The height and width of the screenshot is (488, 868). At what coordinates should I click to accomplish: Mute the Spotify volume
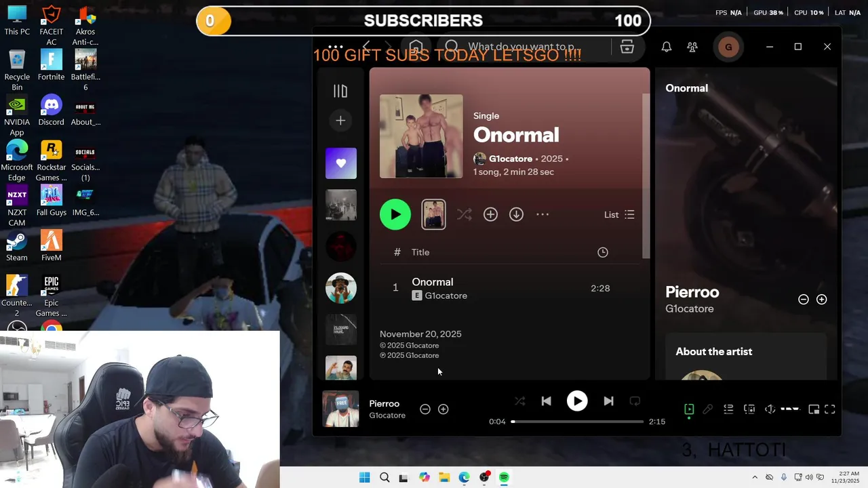770,409
